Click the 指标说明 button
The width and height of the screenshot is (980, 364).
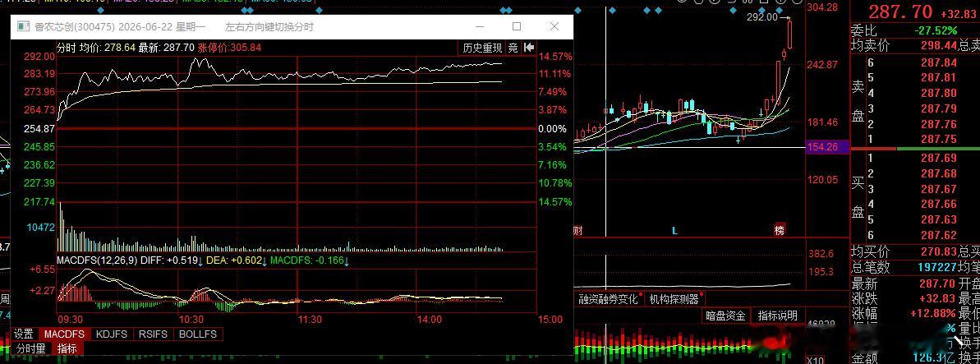point(777,316)
